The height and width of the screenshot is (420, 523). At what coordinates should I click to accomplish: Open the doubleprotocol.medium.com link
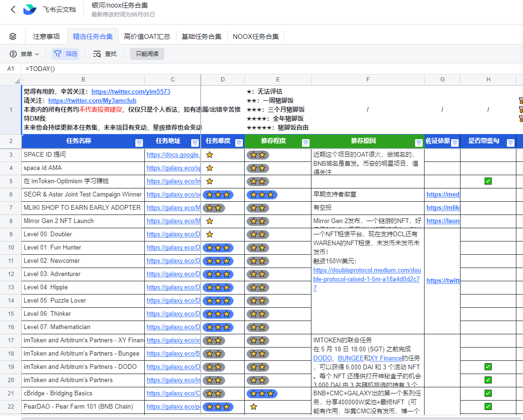click(x=367, y=279)
